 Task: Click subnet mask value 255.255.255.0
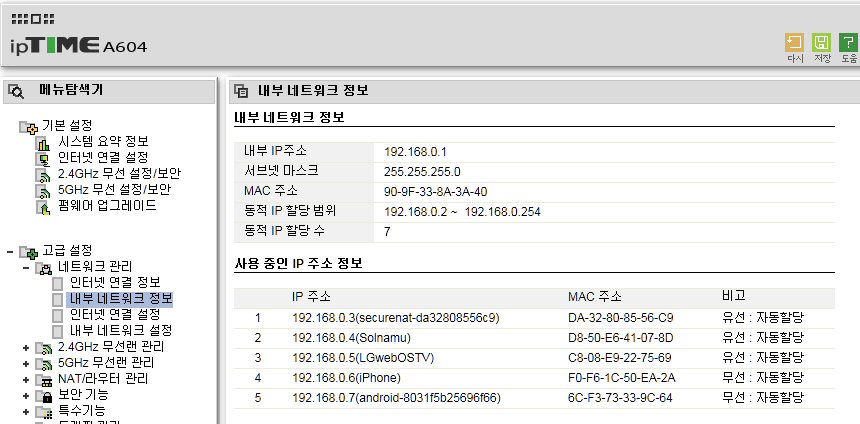(x=422, y=172)
